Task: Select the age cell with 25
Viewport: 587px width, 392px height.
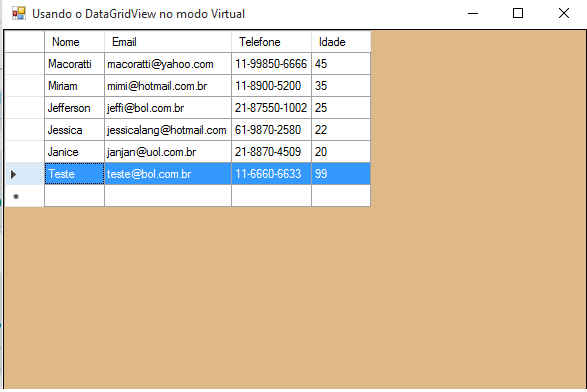Action: coord(341,108)
